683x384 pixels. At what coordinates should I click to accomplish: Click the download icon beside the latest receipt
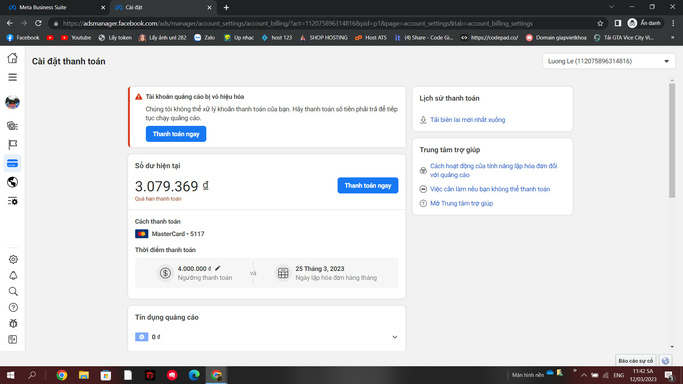coord(423,120)
